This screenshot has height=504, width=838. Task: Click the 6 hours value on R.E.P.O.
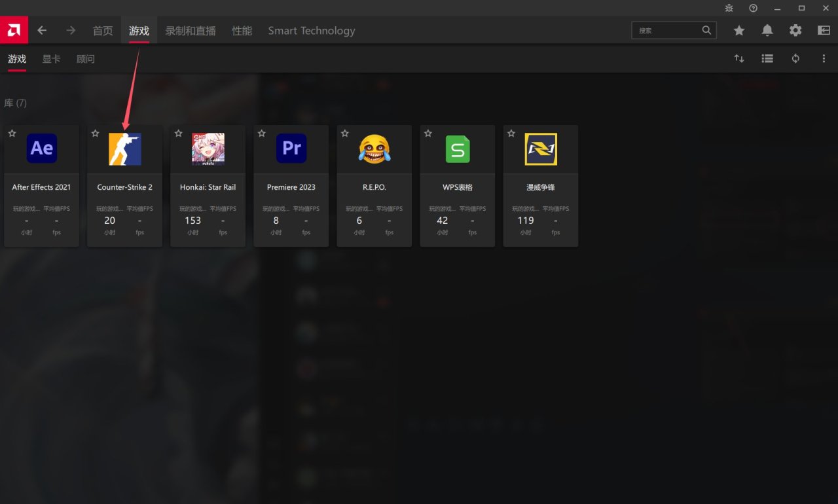click(359, 221)
